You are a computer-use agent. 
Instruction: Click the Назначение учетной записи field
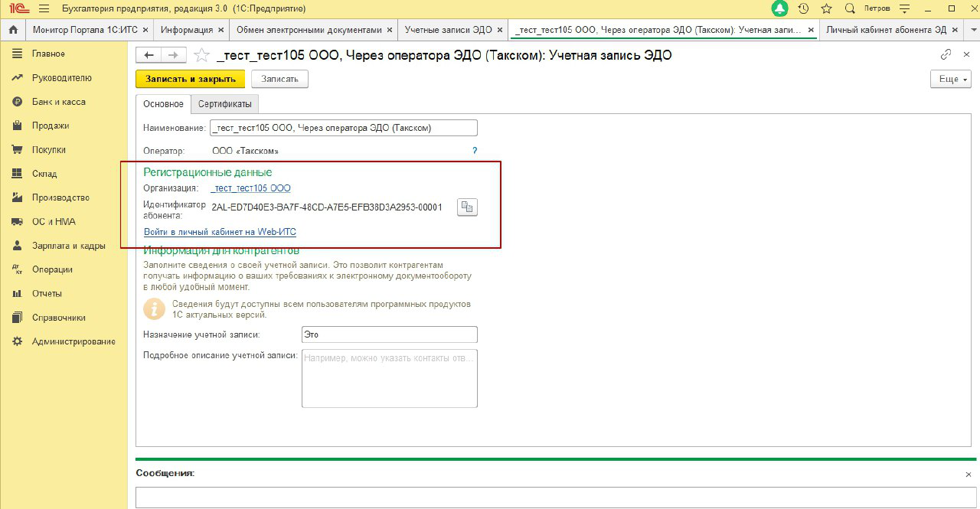pos(390,334)
